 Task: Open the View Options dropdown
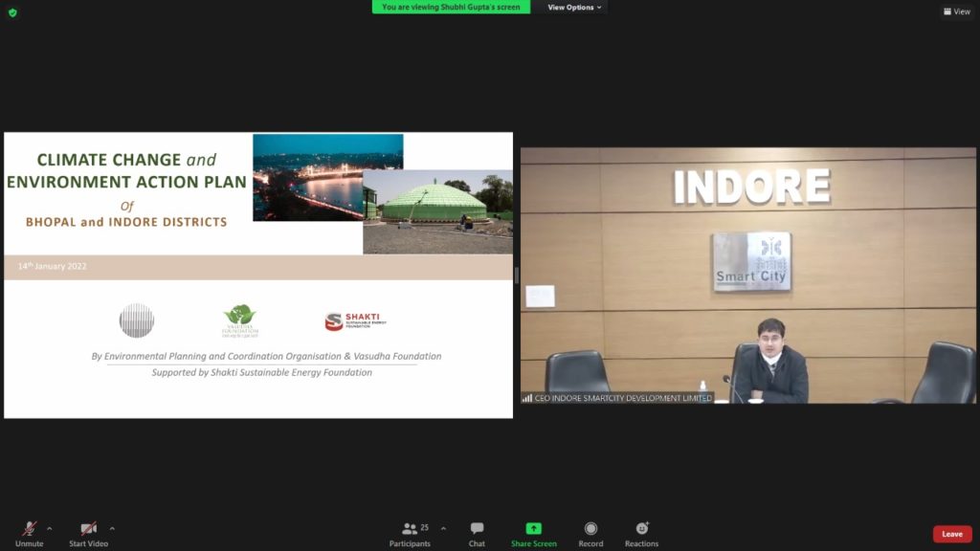click(574, 8)
